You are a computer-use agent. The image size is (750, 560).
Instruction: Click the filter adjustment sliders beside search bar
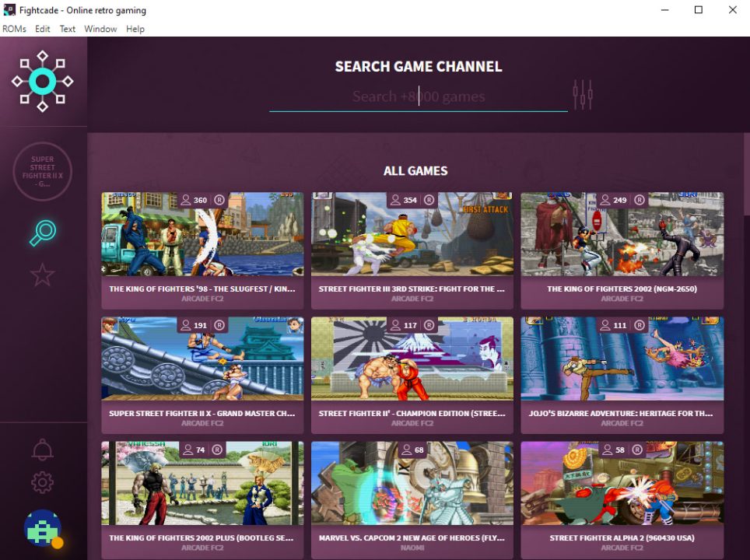pos(584,93)
